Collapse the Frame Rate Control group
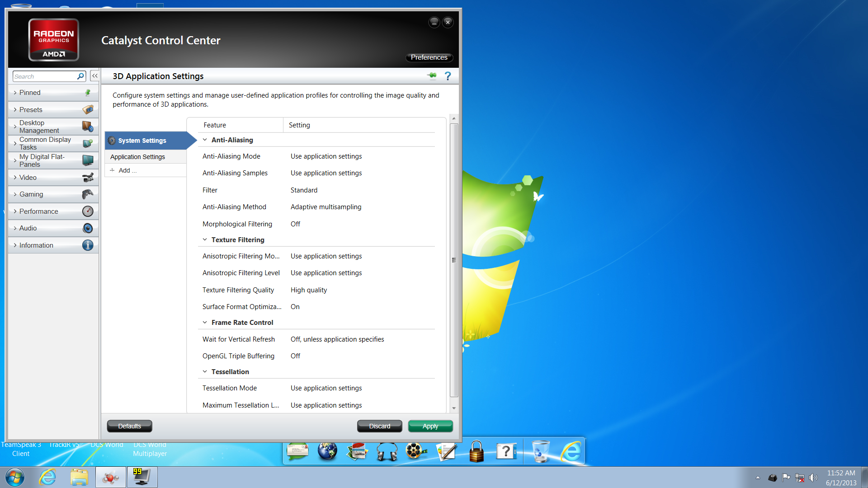Screen dimensions: 868x488 pos(205,323)
